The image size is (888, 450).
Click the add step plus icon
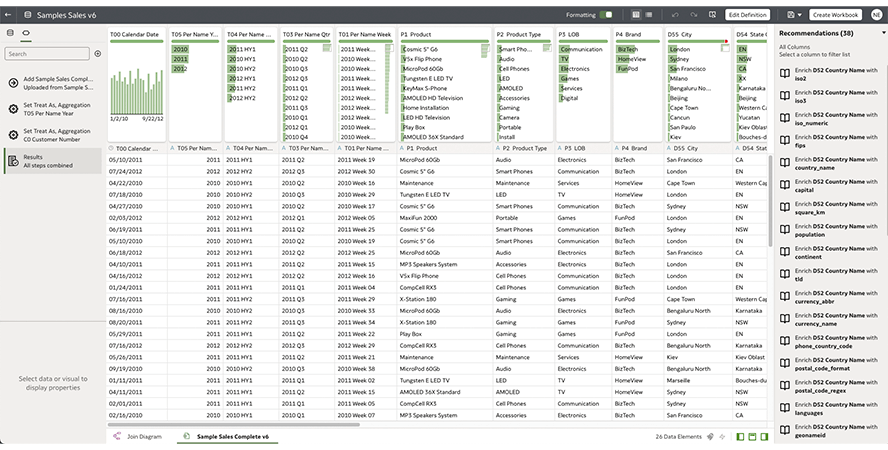(98, 53)
